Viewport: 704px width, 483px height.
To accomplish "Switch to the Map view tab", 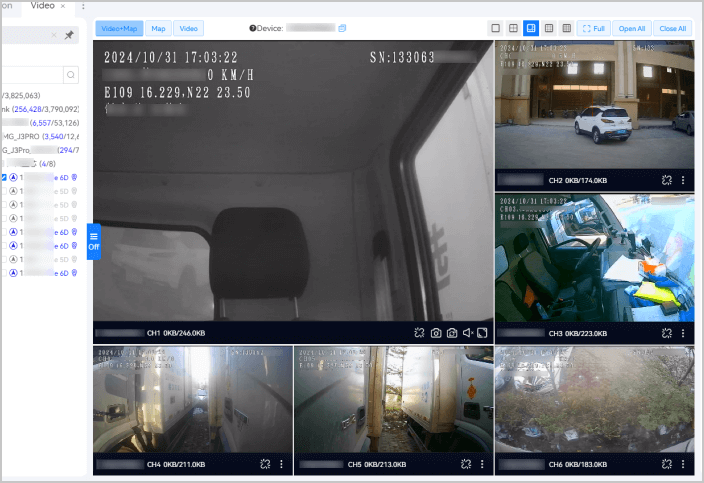I will tap(158, 29).
